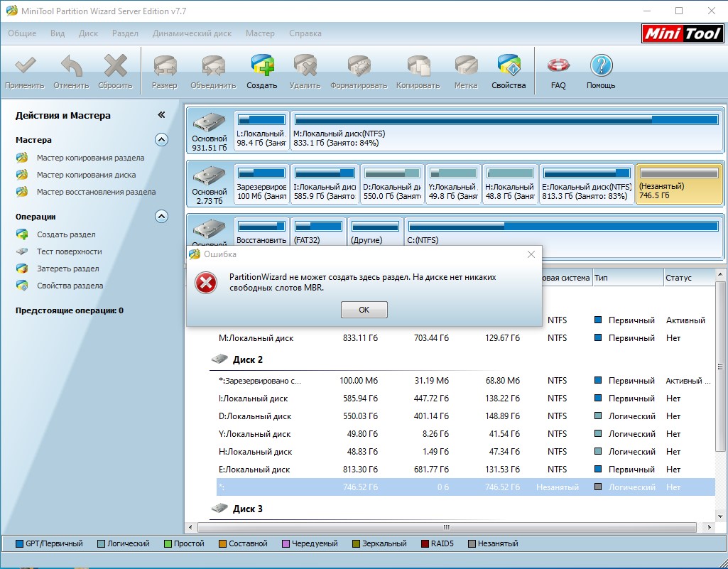Click the MiniTool logo

[x=682, y=33]
